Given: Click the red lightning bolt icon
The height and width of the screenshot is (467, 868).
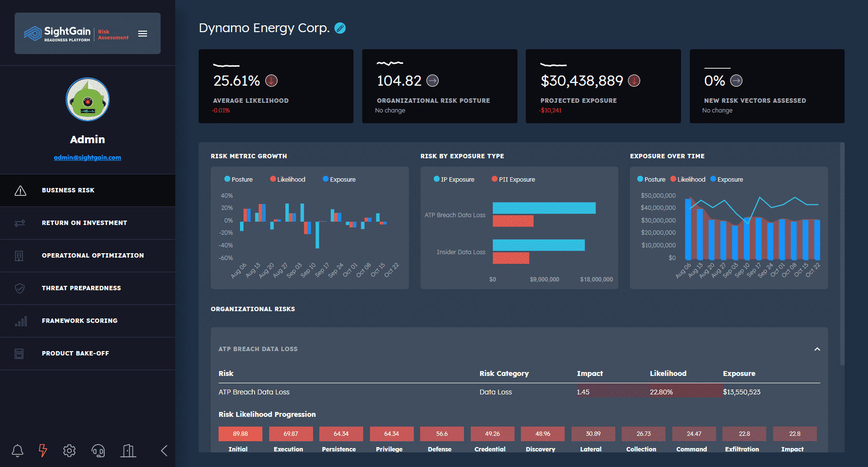Looking at the screenshot, I should (x=43, y=450).
